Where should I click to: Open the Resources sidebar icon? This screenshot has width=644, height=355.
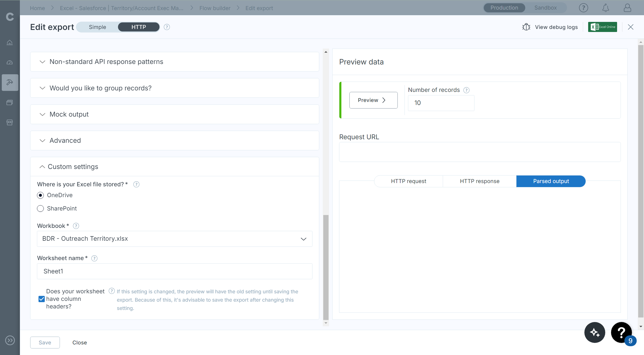pos(10,102)
